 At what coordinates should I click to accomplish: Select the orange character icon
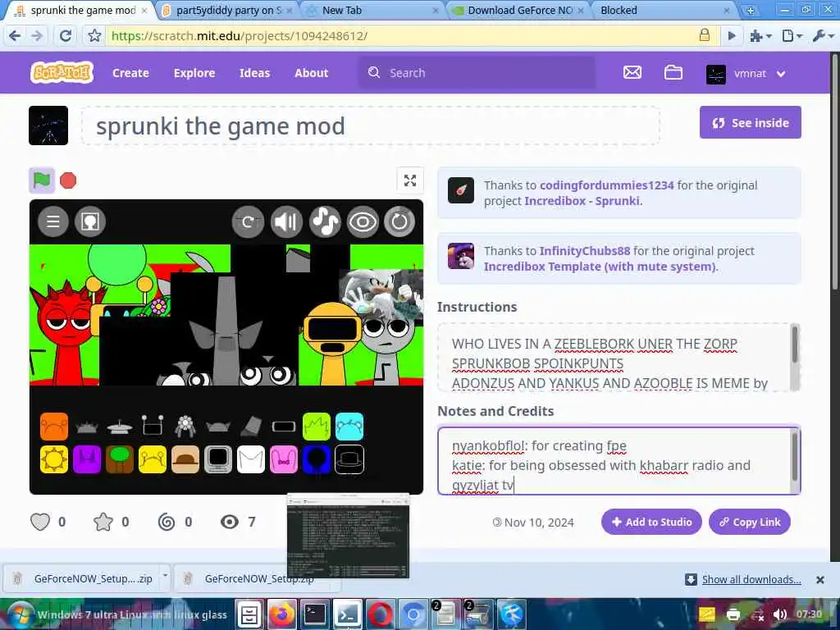(x=54, y=427)
